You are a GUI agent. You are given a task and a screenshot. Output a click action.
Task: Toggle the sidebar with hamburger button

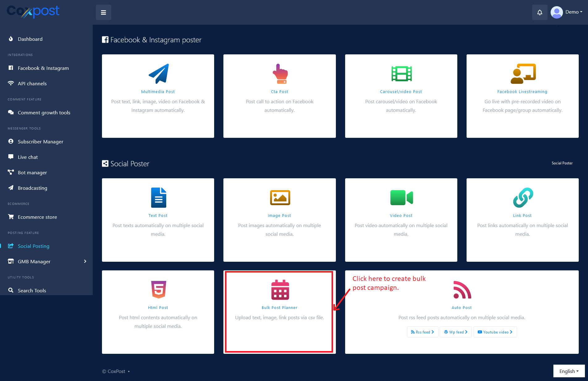pos(104,12)
